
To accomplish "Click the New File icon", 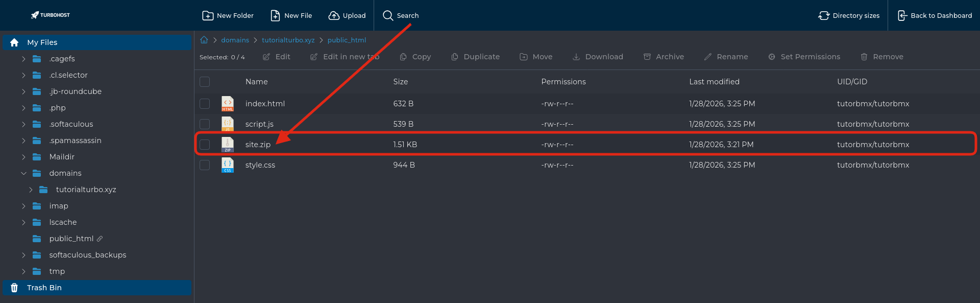I will (275, 15).
